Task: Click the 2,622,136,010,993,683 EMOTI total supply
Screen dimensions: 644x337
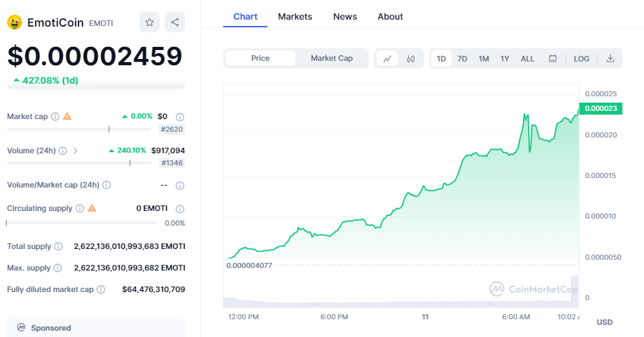Action: (129, 246)
